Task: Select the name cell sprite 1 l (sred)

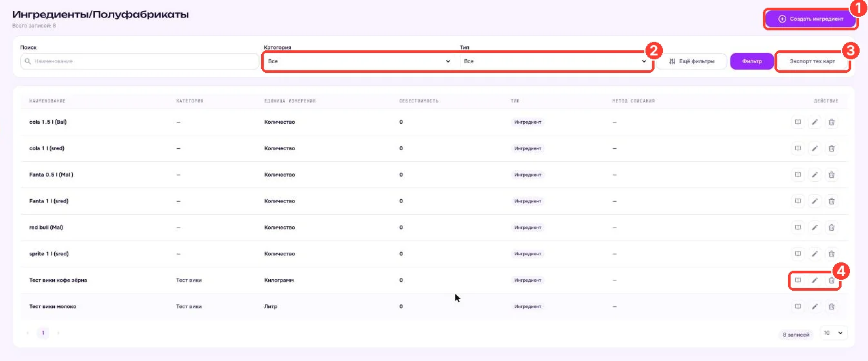Action: 49,254
